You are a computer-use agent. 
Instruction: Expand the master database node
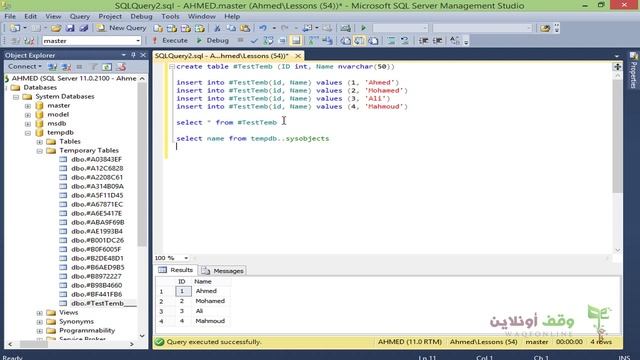[28, 106]
